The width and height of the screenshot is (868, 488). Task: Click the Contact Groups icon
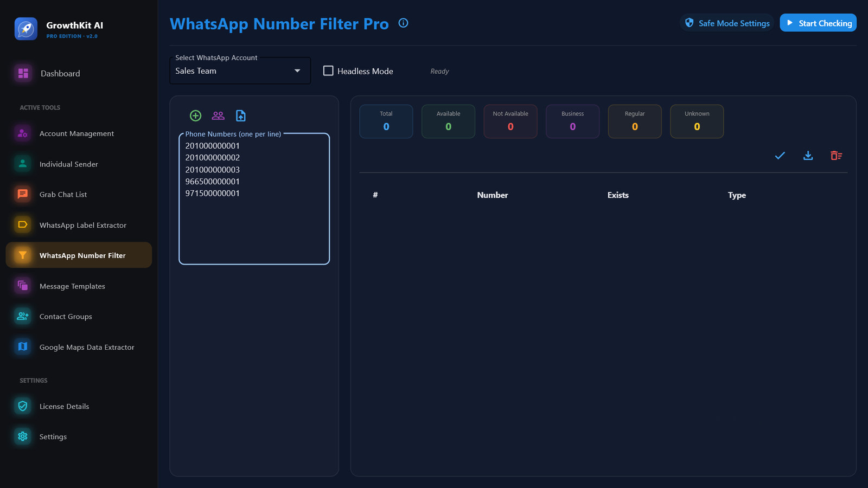pos(23,316)
